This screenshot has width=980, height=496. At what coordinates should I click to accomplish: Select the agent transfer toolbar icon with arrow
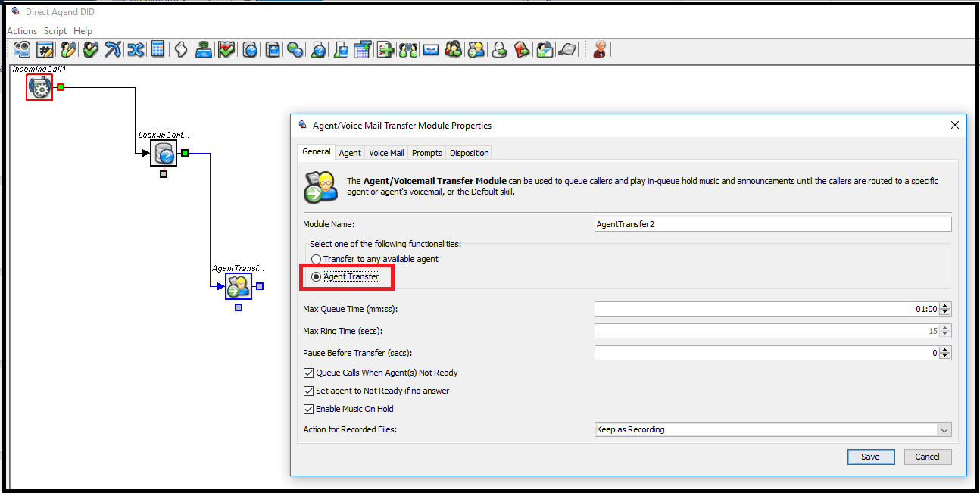click(476, 50)
